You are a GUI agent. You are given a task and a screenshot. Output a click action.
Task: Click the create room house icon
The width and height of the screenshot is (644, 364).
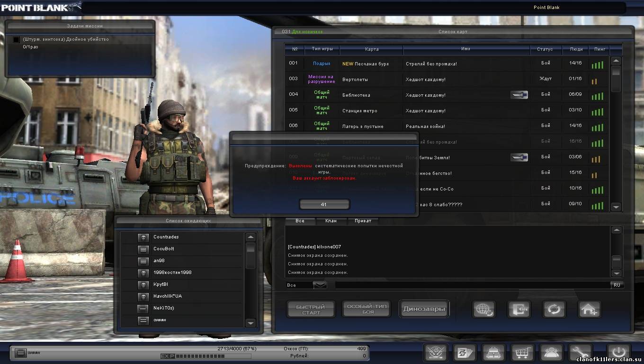[590, 309]
